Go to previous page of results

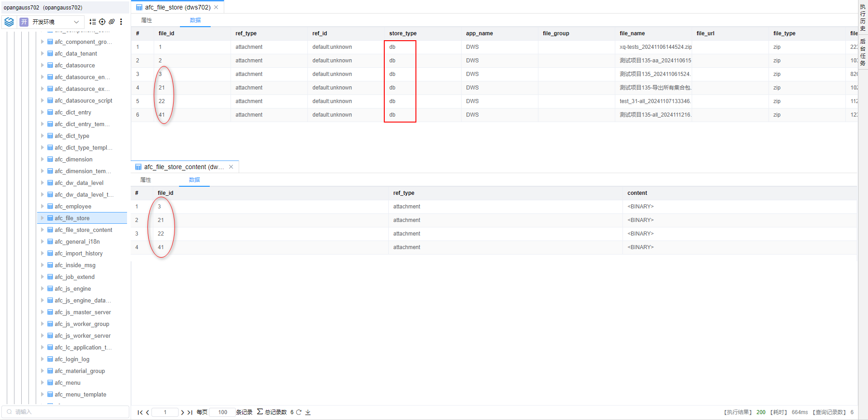point(147,412)
